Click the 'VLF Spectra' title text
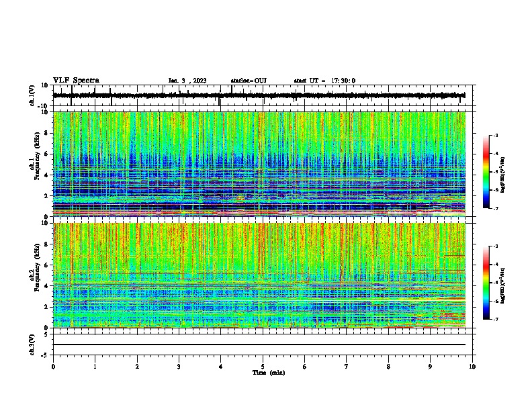The width and height of the screenshot is (532, 411). pos(76,81)
